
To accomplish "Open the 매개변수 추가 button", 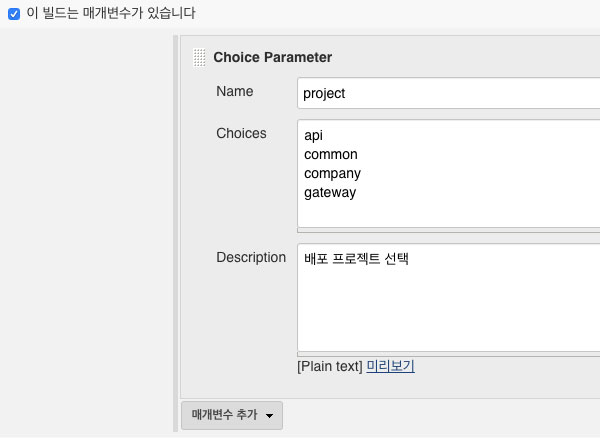I will [224, 414].
